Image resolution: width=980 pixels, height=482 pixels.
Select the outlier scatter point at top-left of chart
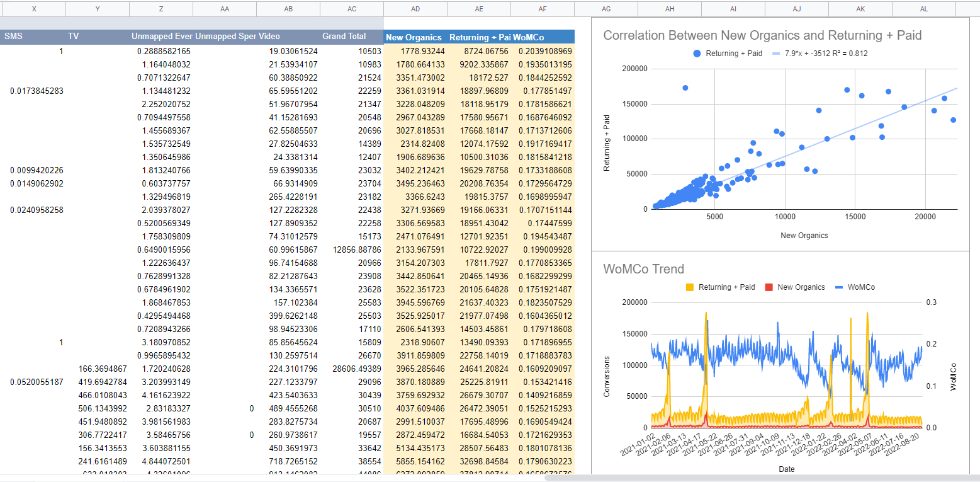point(685,88)
